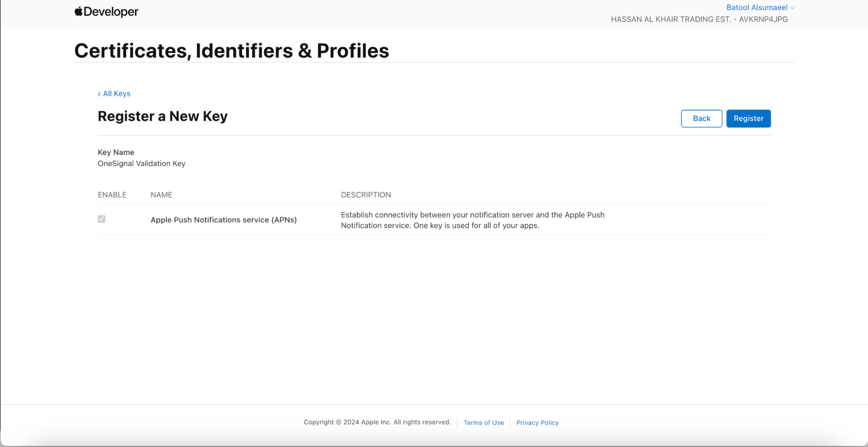Image resolution: width=868 pixels, height=447 pixels.
Task: Click the DESCRIPTION column header
Action: point(366,195)
